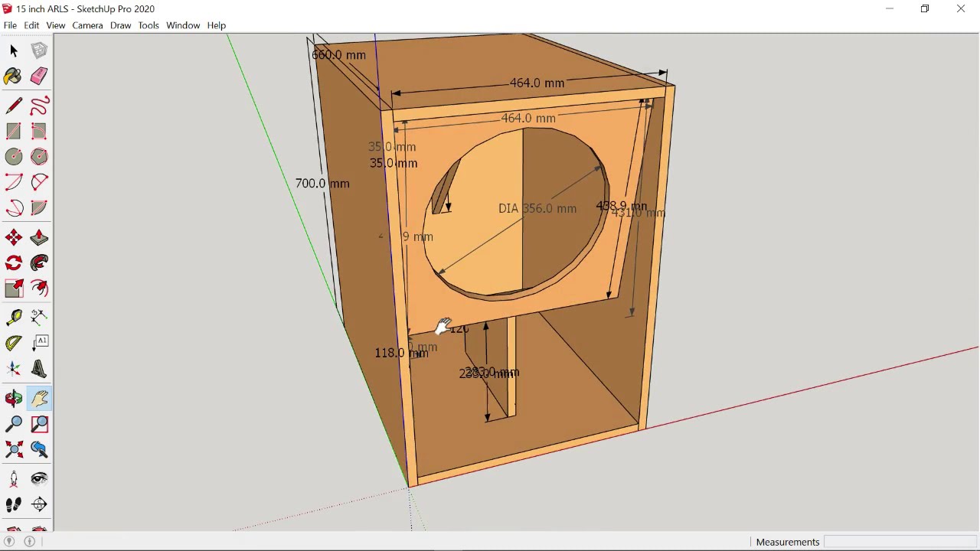The width and height of the screenshot is (980, 551).
Task: Select the Axes tool
Action: 14,369
